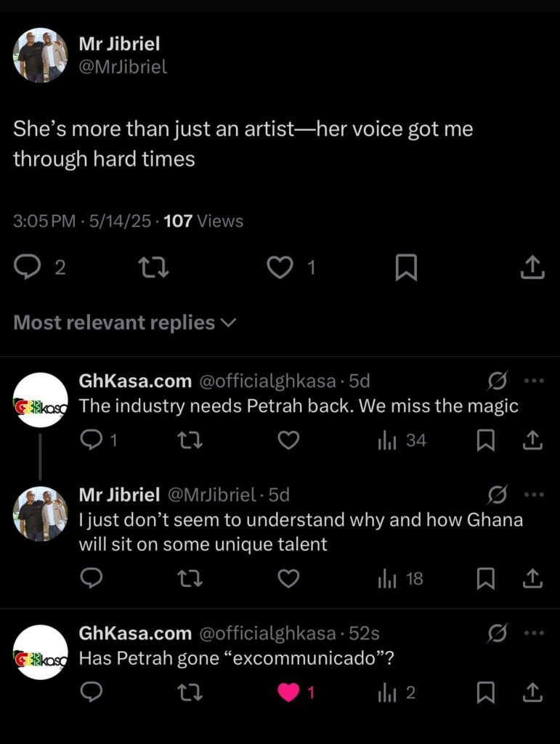This screenshot has height=744, width=560.
Task: Share the 'unique talent' reply
Action: point(532,578)
